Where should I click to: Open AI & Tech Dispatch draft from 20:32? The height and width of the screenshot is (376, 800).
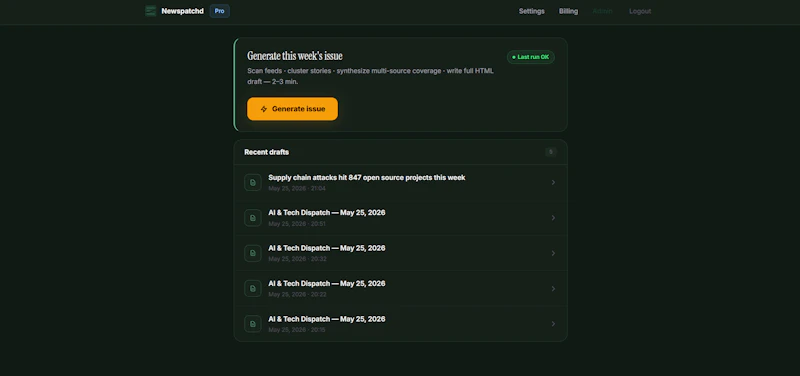(401, 253)
